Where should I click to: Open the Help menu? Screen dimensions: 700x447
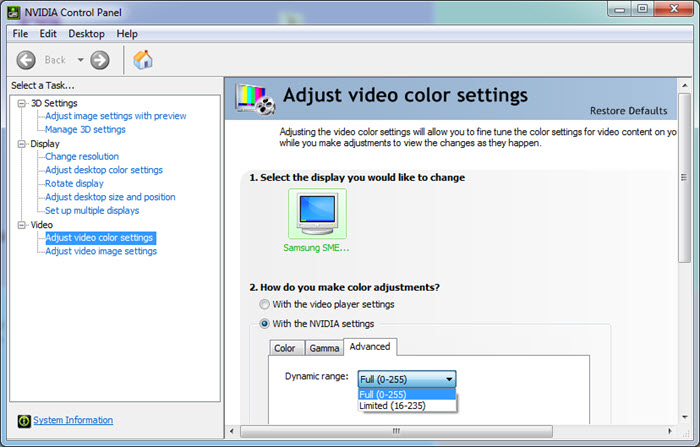point(127,34)
